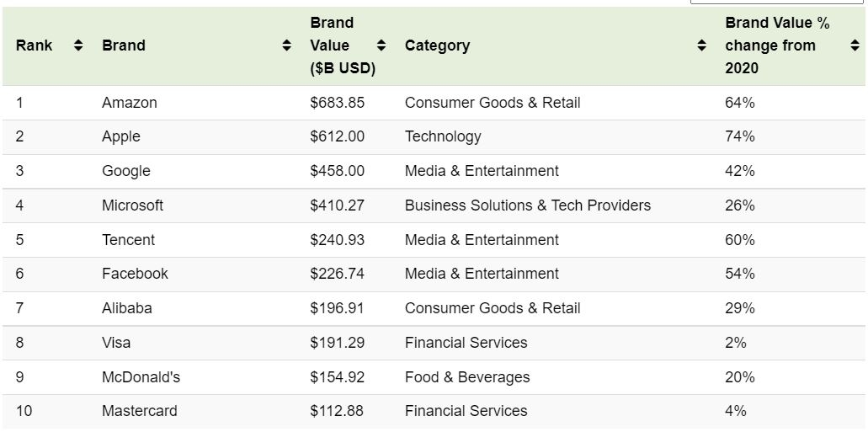Click the Rank column header
Viewport: 868px width, 432px height.
[34, 45]
